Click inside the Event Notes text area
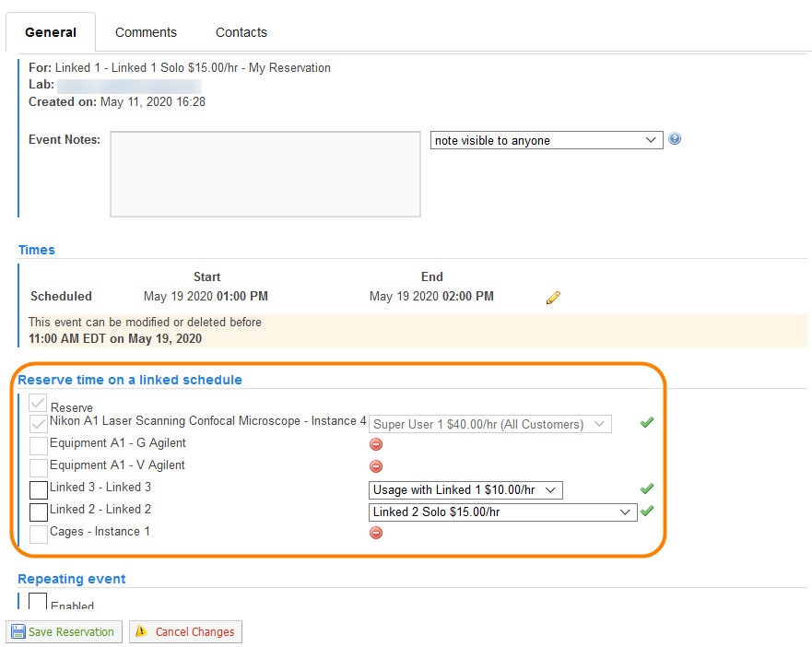Image resolution: width=812 pixels, height=647 pixels. pos(265,174)
